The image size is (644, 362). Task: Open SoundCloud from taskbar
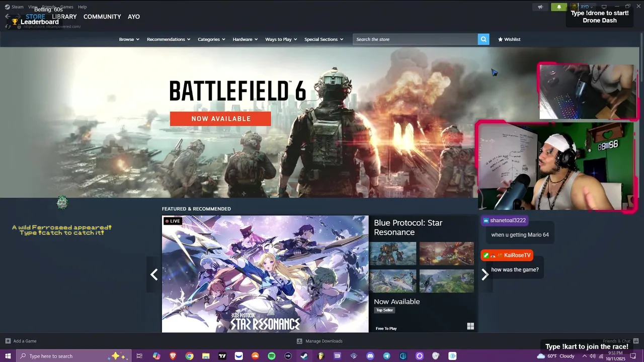[x=255, y=356]
